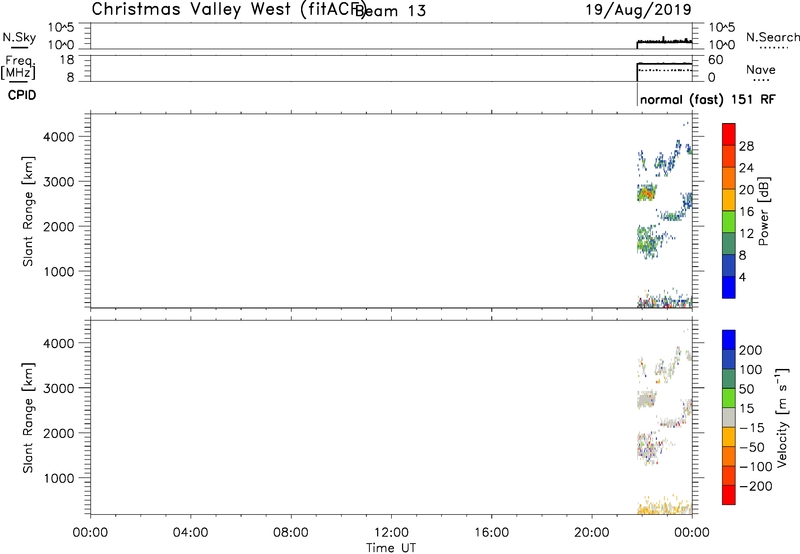Select the N.Search legend label

(772, 37)
